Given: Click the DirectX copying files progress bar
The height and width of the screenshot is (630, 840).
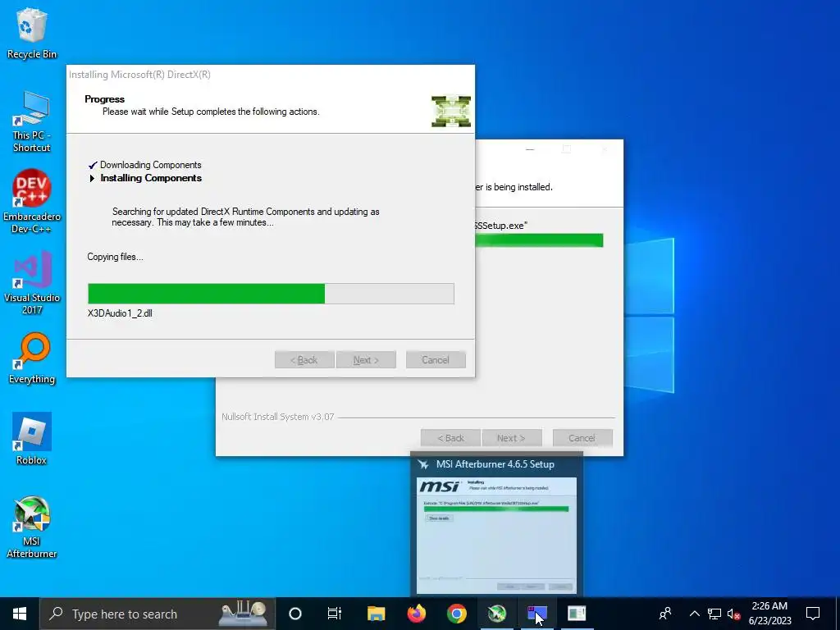Looking at the screenshot, I should point(271,294).
